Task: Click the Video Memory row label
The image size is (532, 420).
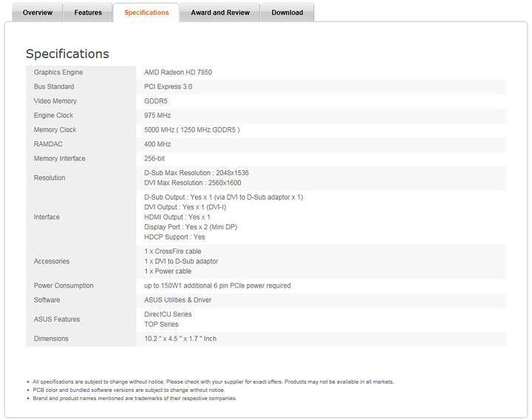Action: pos(55,101)
